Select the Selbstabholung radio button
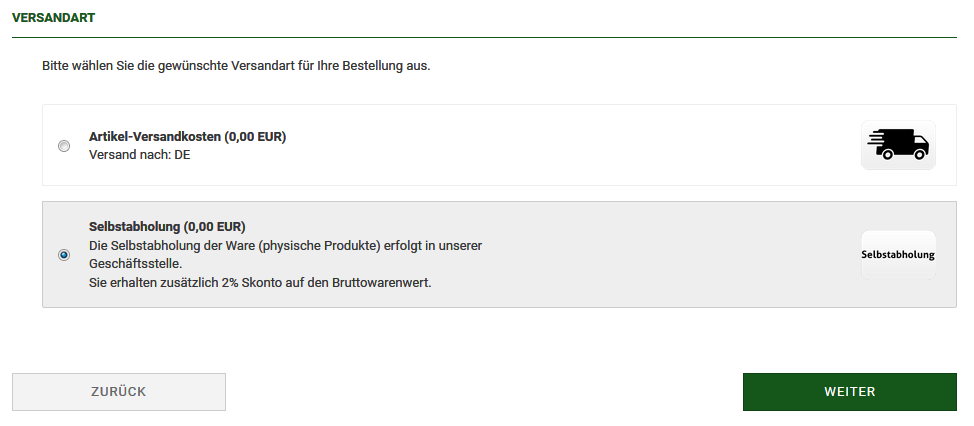 pos(64,255)
